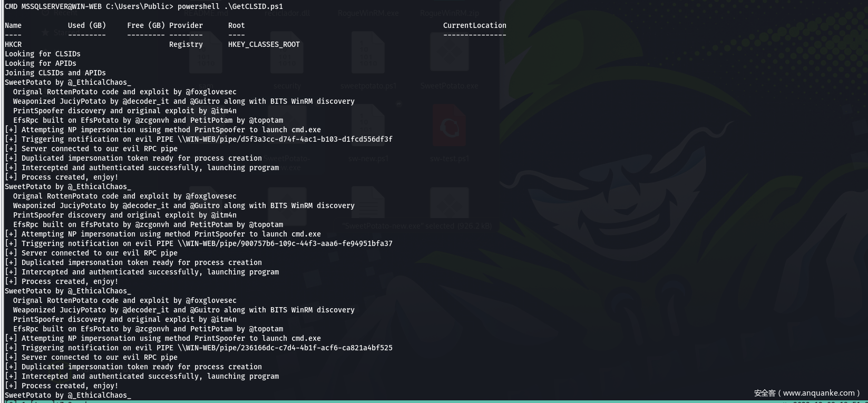Image resolution: width=868 pixels, height=403 pixels.
Task: Click the 'Free (GB)' column header
Action: click(x=146, y=25)
